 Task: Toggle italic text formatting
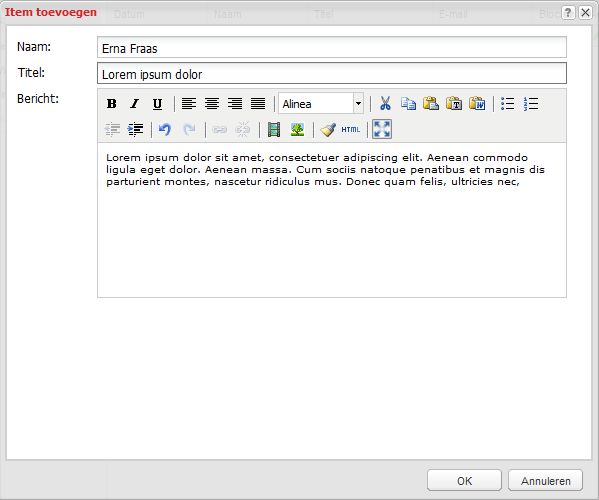click(134, 104)
